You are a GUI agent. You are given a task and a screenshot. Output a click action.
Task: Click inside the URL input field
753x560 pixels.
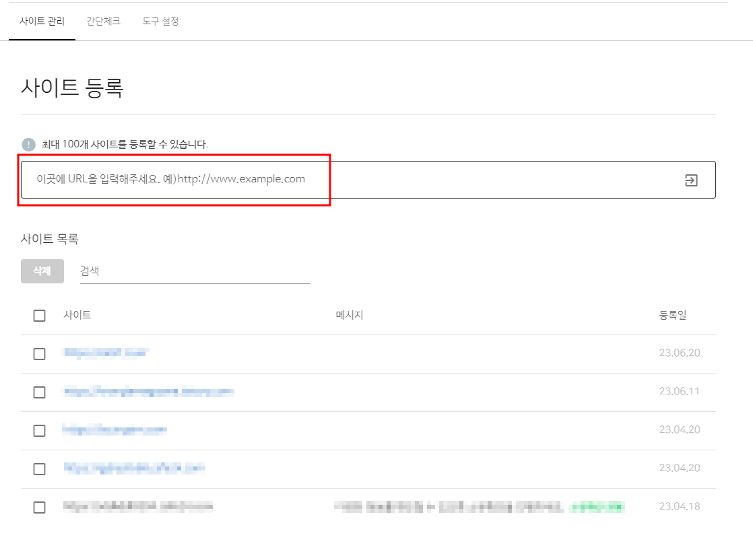pos(269,179)
